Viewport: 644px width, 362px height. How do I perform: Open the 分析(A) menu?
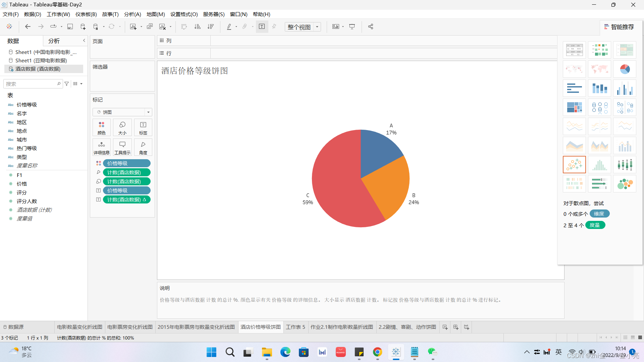(x=132, y=14)
